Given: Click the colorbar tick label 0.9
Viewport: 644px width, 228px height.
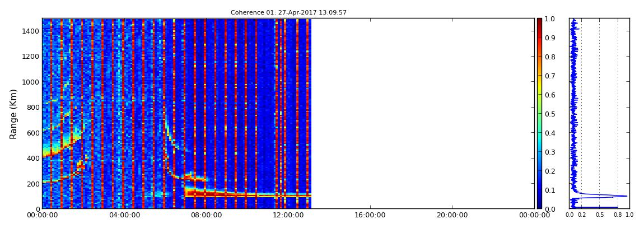Looking at the screenshot, I should (550, 38).
